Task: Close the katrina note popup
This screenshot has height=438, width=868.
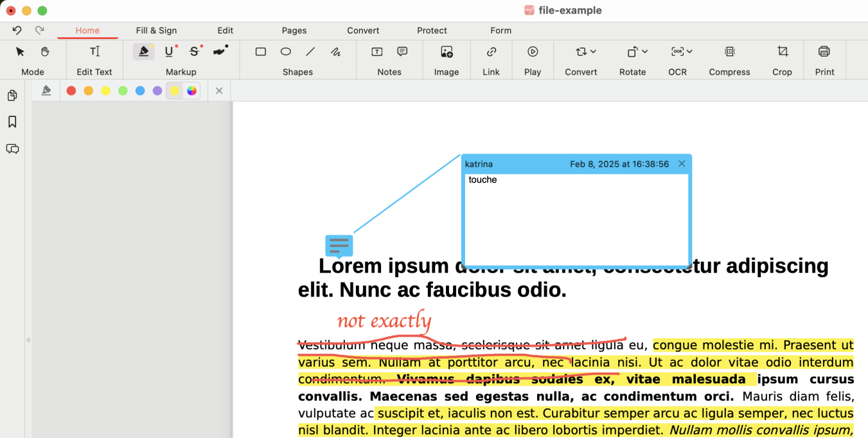Action: 682,164
